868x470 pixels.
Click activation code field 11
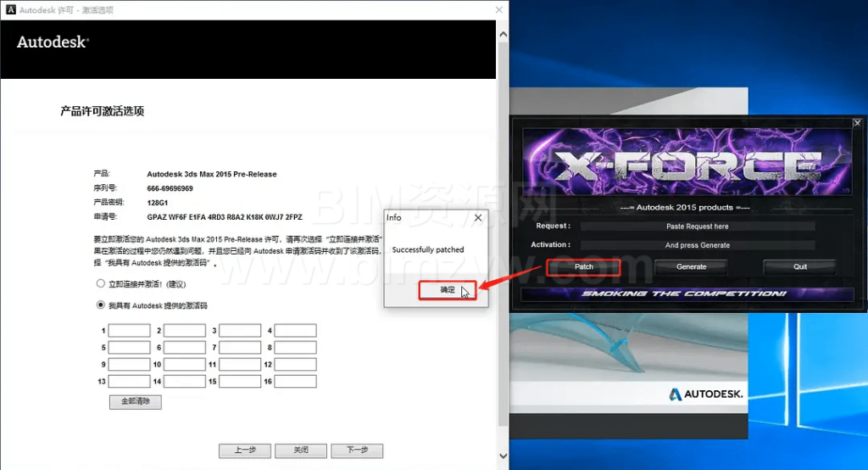(x=240, y=365)
